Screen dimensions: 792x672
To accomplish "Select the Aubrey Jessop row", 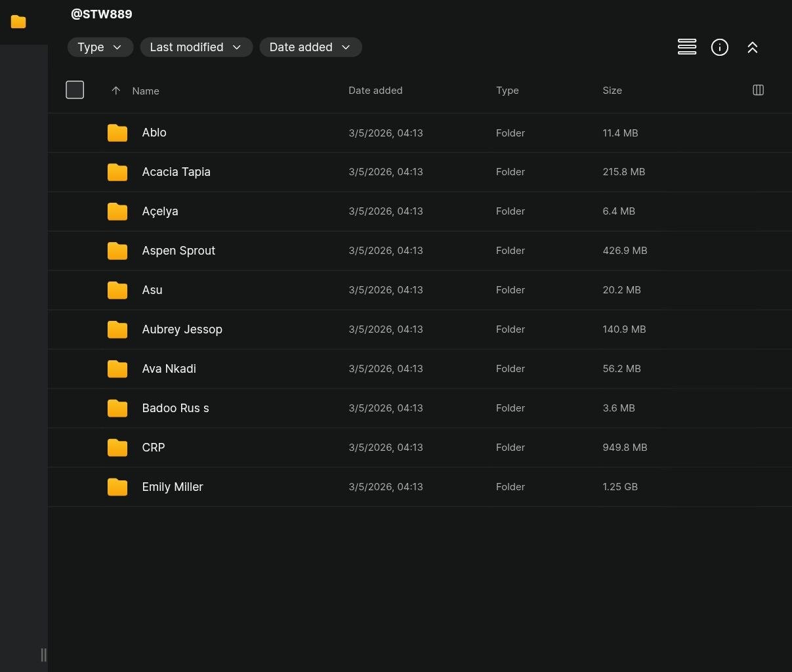I will tap(420, 329).
